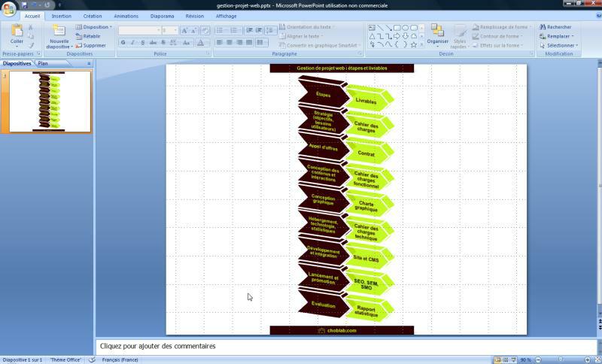The height and width of the screenshot is (364, 602).
Task: Toggle normal view button in status bar
Action: point(497,359)
